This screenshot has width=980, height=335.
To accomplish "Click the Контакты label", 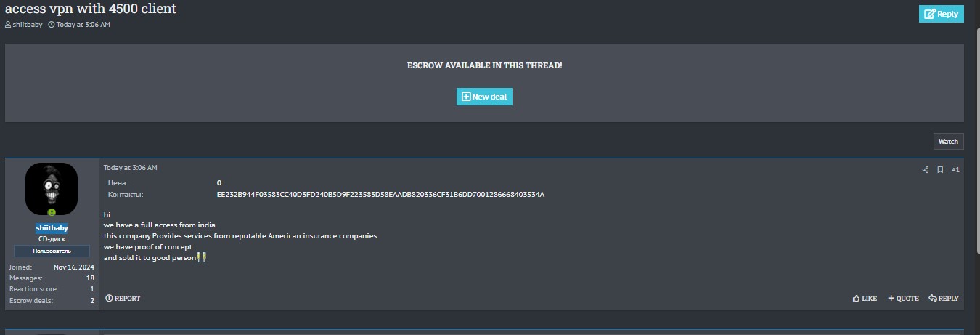I will click(126, 195).
